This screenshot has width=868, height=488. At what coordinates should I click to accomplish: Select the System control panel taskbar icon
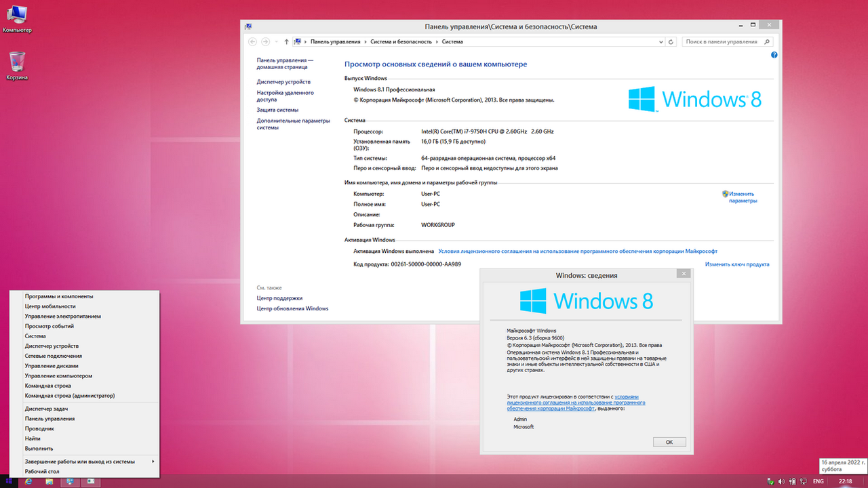69,481
